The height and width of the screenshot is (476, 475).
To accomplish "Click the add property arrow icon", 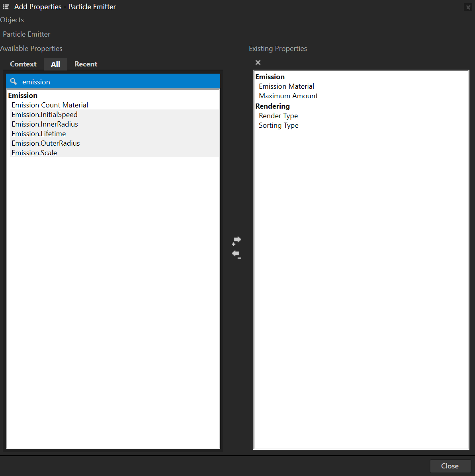I will coord(236,241).
